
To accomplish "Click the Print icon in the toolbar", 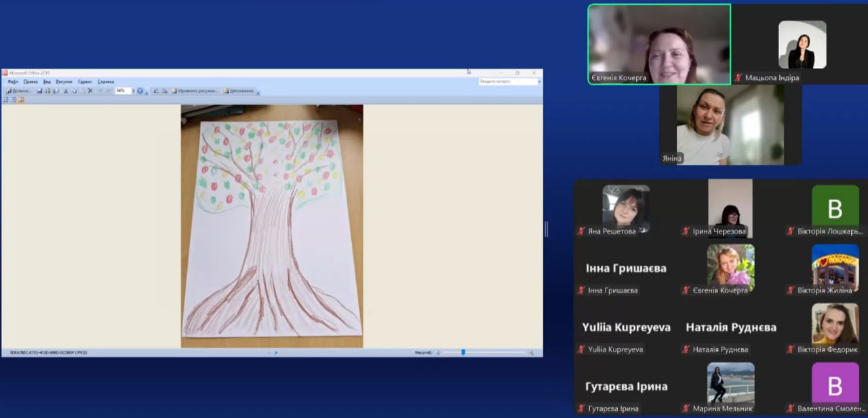I will tap(47, 90).
